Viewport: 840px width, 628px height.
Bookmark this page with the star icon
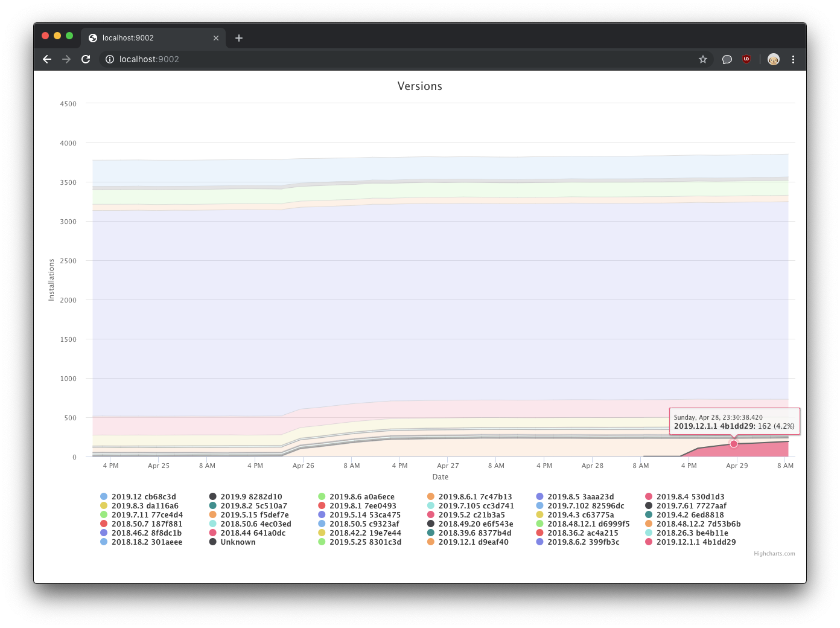point(703,59)
